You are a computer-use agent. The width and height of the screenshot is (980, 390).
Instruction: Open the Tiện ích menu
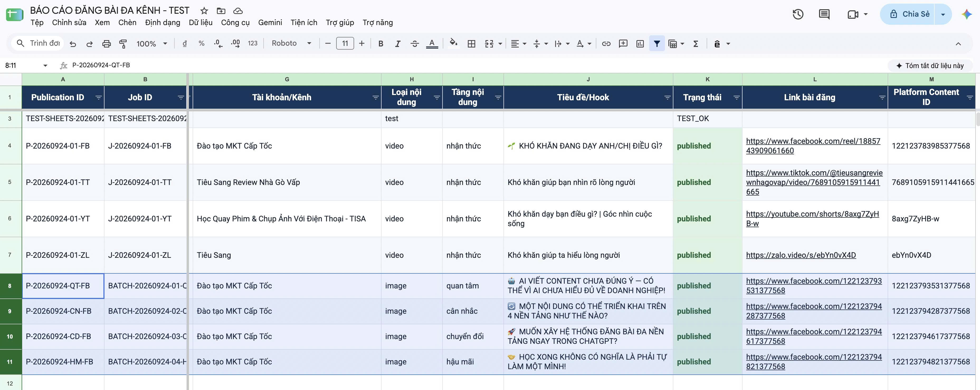pos(304,22)
